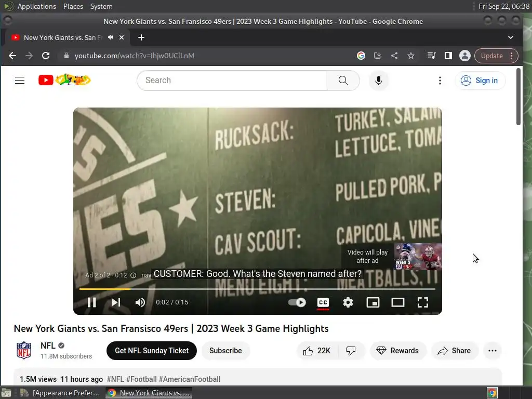Image resolution: width=532 pixels, height=399 pixels.
Task: Open the Places menu
Action: (x=73, y=6)
